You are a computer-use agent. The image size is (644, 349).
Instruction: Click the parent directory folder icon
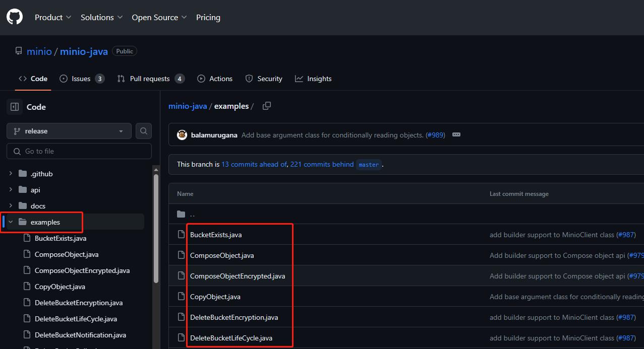pyautogui.click(x=181, y=214)
